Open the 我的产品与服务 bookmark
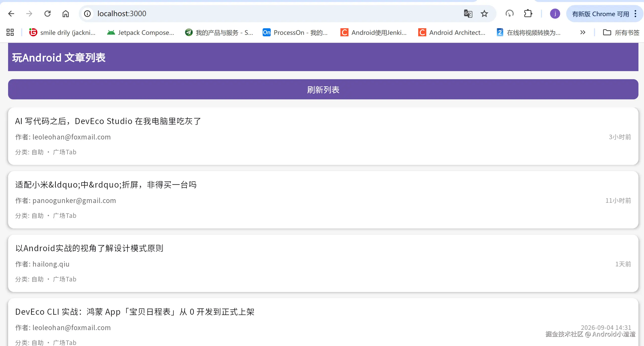 click(219, 32)
